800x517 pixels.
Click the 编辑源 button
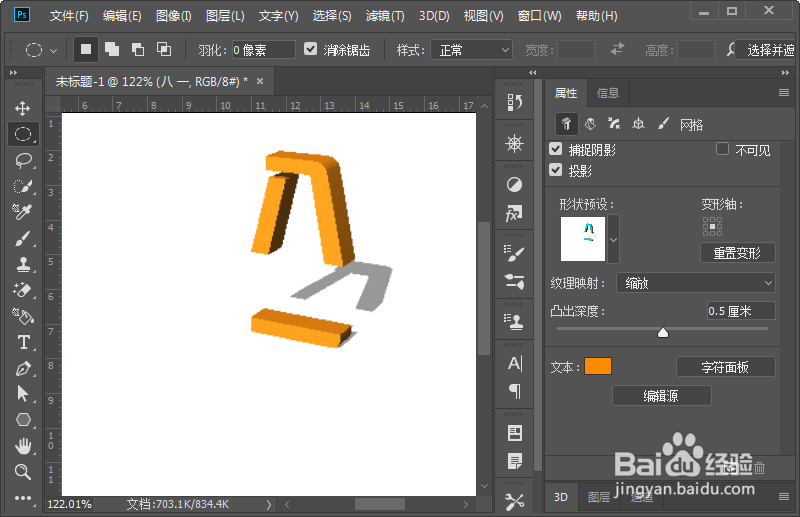point(661,396)
